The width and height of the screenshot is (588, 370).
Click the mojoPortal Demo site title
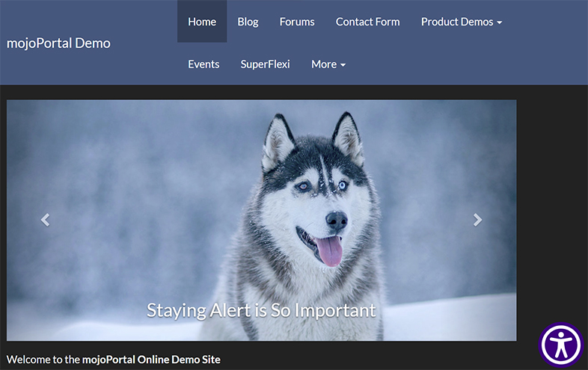coord(58,43)
